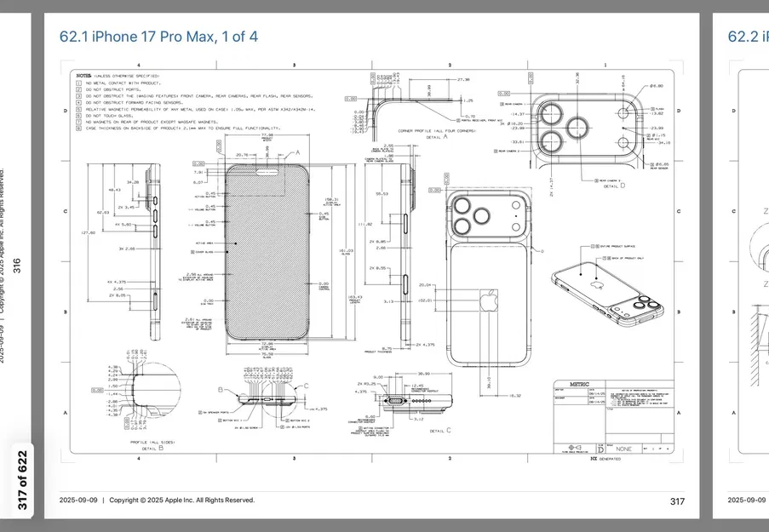Select the USB-C connector in Detail C
This screenshot has height=532, width=769.
click(x=396, y=401)
